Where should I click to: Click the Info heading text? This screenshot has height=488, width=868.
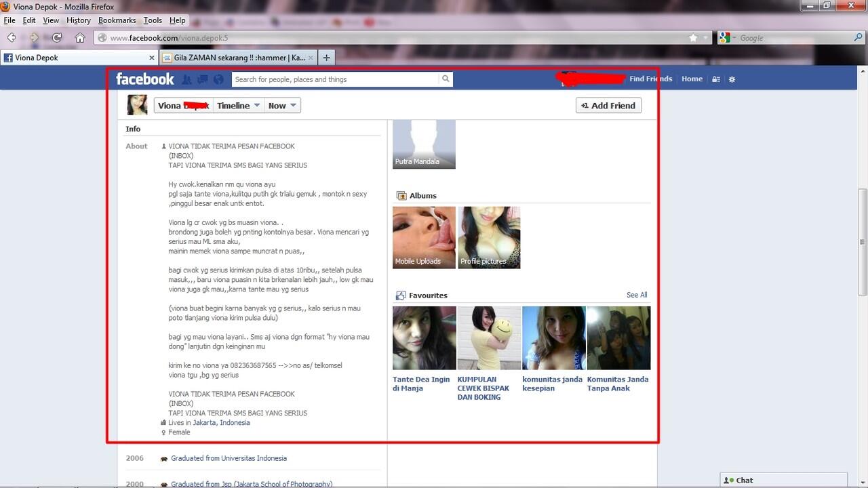[x=133, y=129]
